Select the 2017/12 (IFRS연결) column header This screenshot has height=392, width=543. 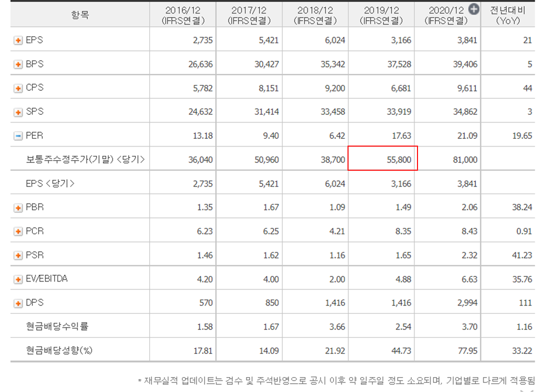pos(249,15)
